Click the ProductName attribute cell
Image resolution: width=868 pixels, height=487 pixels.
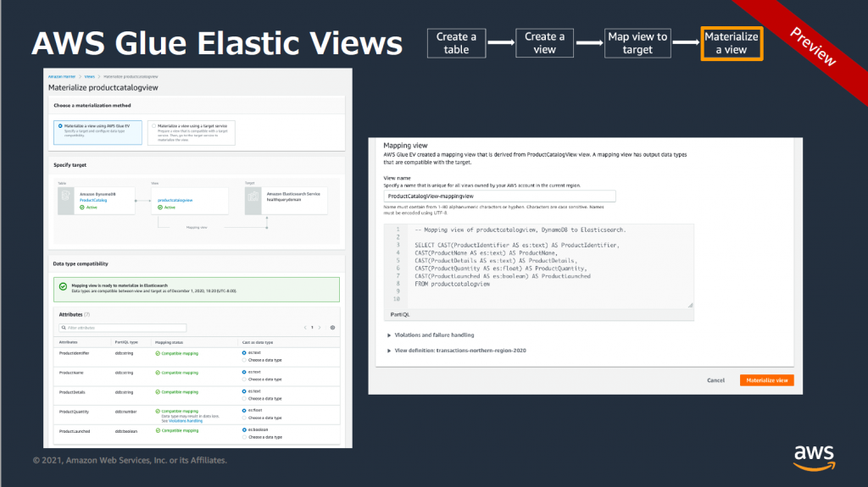pyautogui.click(x=71, y=373)
